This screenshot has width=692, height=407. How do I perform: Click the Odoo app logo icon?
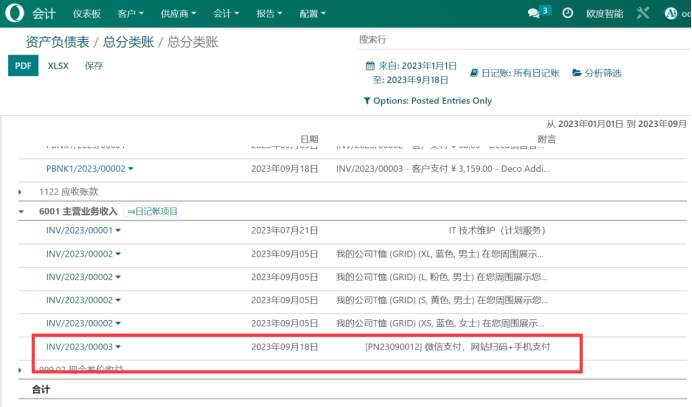(x=15, y=14)
